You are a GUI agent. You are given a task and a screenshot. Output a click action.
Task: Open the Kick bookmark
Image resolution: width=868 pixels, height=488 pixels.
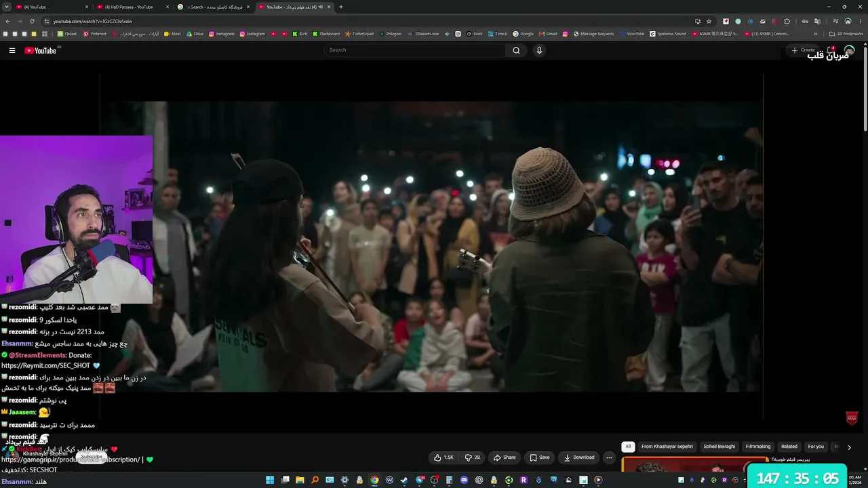pos(300,34)
